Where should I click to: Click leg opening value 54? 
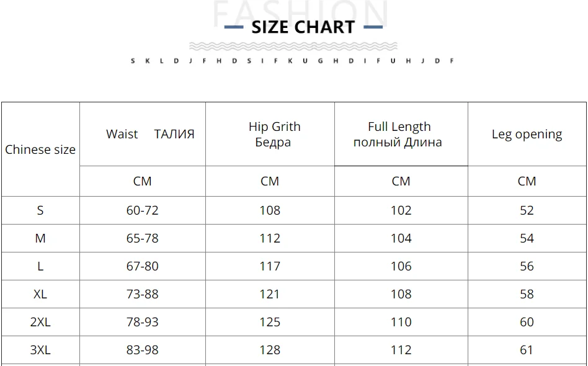(x=527, y=238)
